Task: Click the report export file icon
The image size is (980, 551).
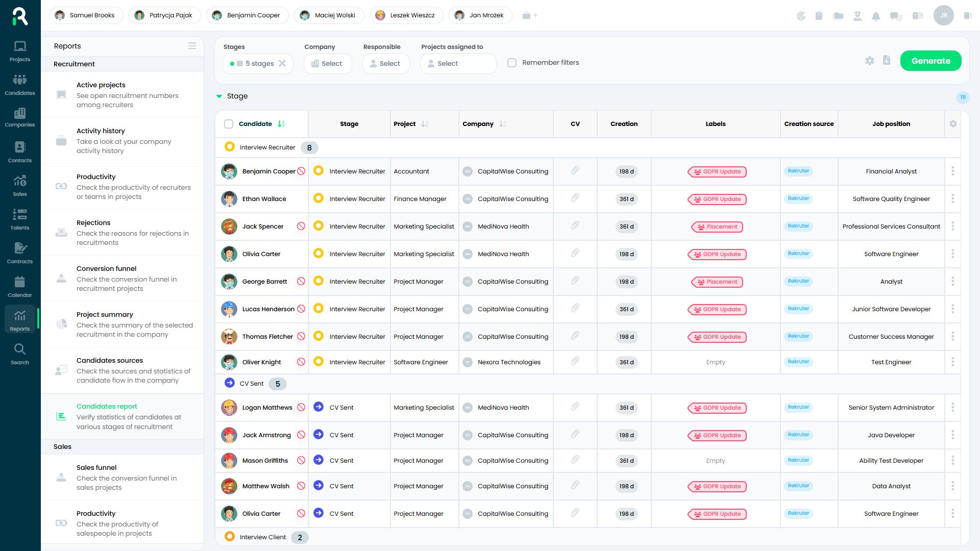Action: [887, 60]
